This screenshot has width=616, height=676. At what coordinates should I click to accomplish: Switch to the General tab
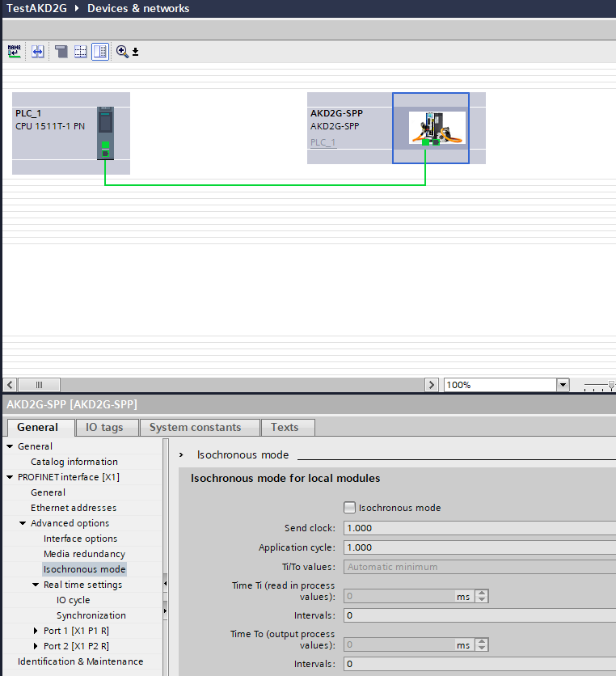pos(37,427)
